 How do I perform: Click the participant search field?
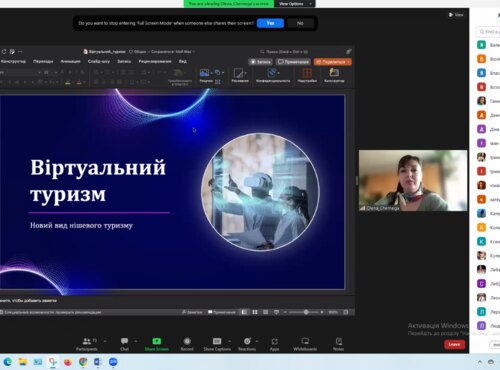[489, 32]
